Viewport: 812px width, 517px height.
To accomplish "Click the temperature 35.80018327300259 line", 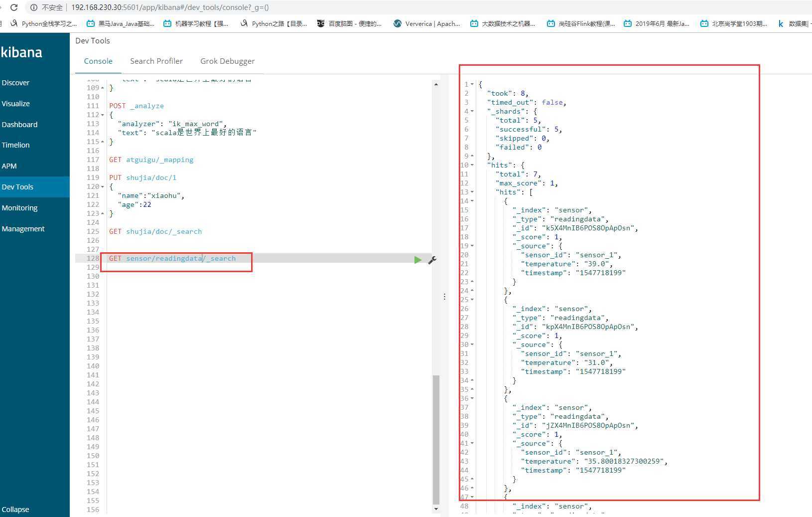I will [x=594, y=461].
